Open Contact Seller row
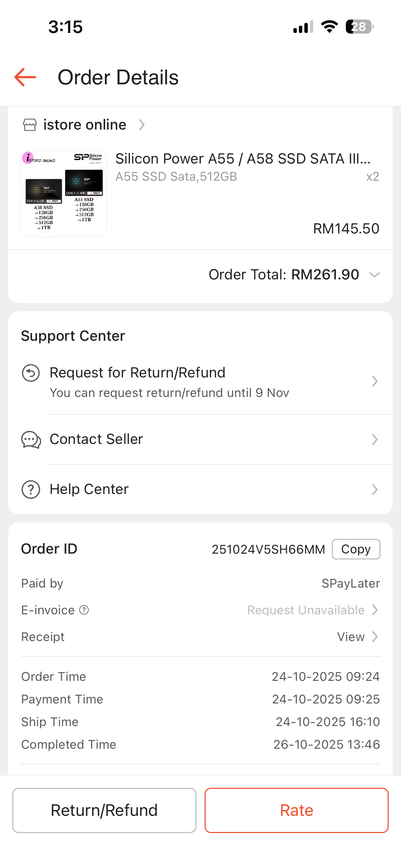Viewport: 401px width, 868px height. click(x=206, y=439)
